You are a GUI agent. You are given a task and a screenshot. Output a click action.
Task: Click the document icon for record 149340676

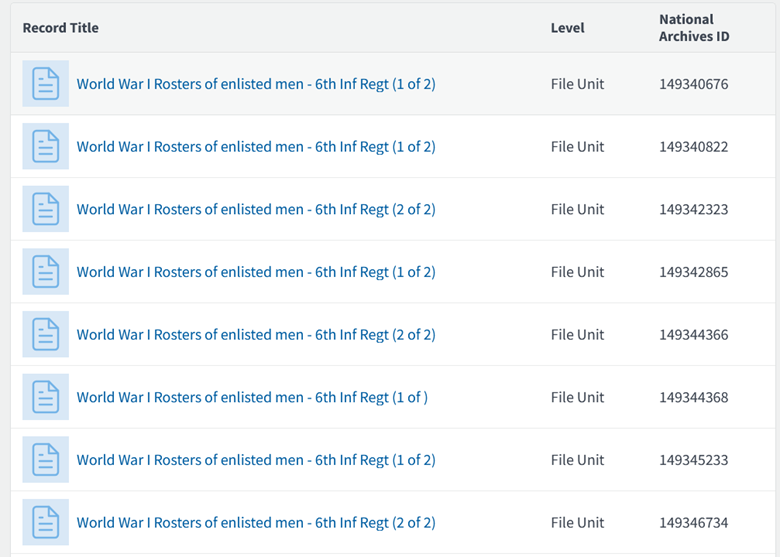(x=46, y=84)
